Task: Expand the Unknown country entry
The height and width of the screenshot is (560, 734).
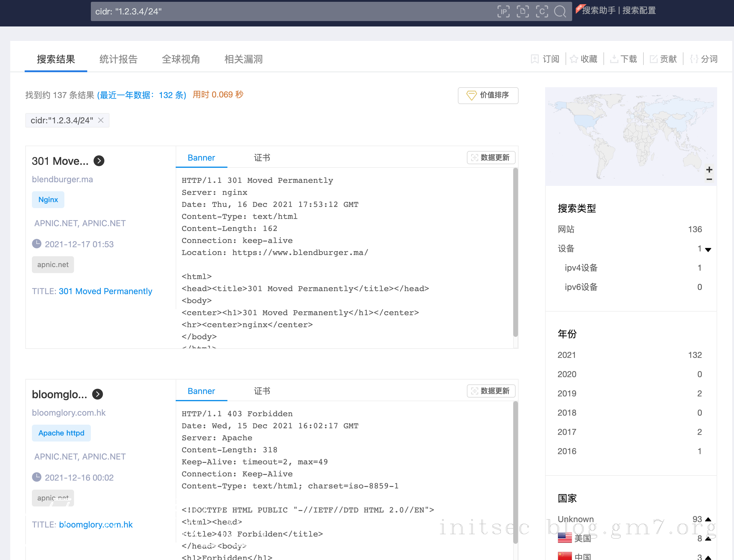Action: [708, 519]
